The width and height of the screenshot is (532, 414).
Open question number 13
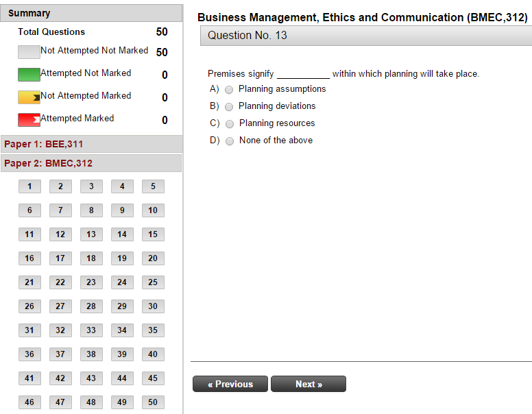click(91, 234)
